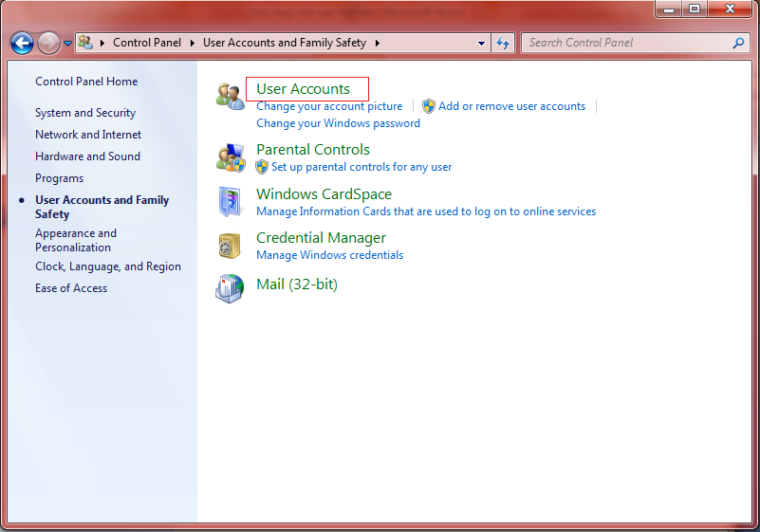Click the Back navigation arrow button
The width and height of the screenshot is (760, 532).
coord(22,43)
